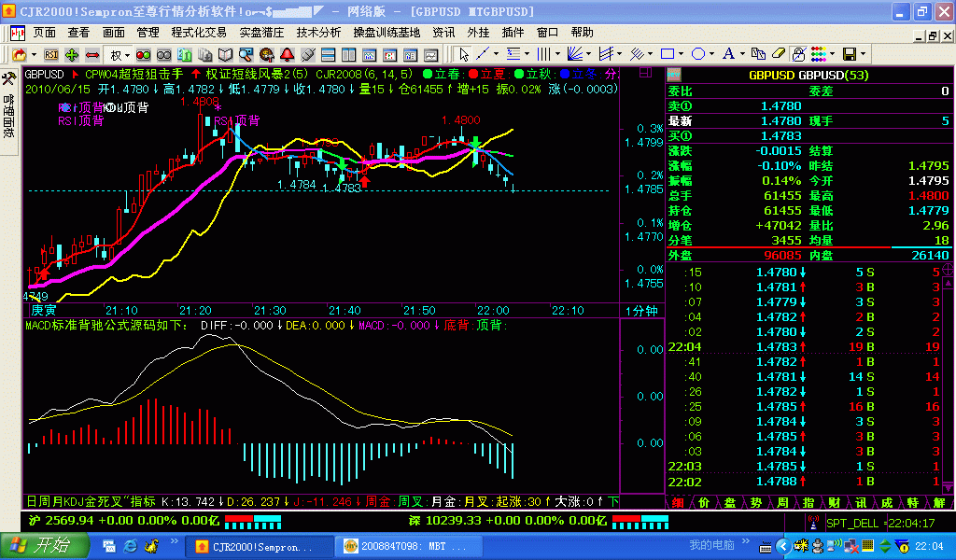Expand the text tool dropdown arrow
The image size is (956, 560).
point(742,54)
